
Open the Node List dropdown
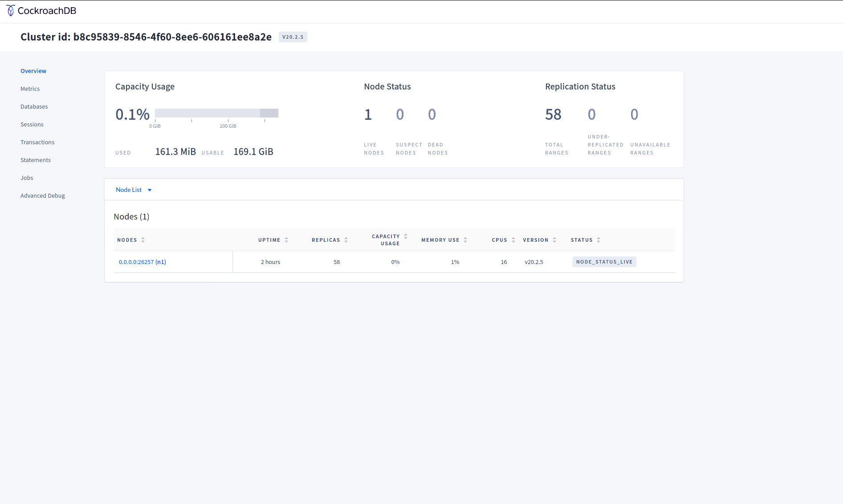[x=134, y=190]
